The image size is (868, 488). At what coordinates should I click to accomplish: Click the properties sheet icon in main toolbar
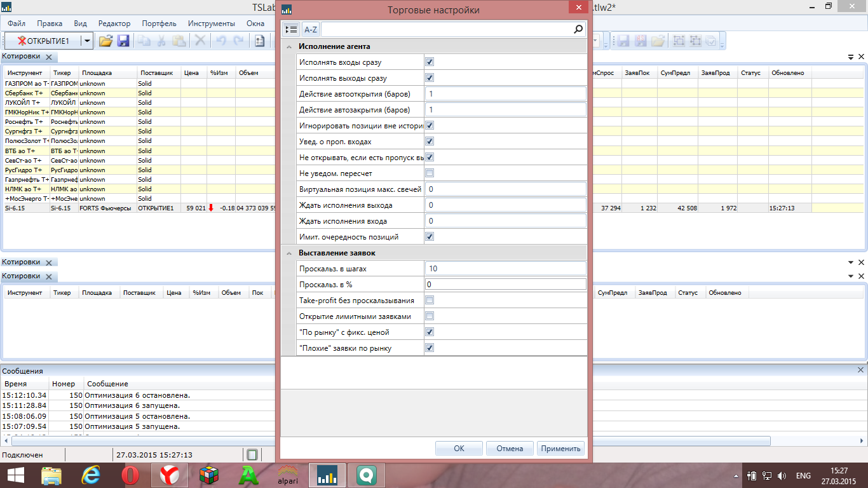click(x=260, y=41)
